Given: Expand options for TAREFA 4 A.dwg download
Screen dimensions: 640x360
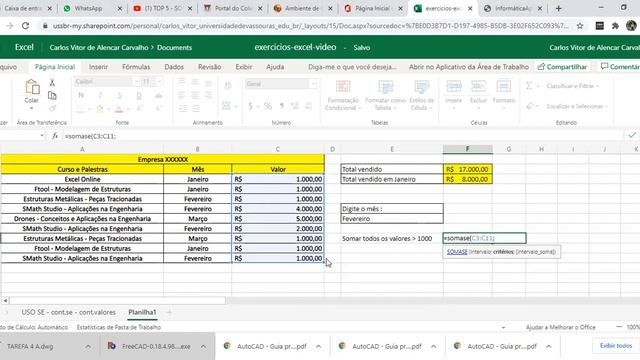Looking at the screenshot, I should [x=88, y=346].
